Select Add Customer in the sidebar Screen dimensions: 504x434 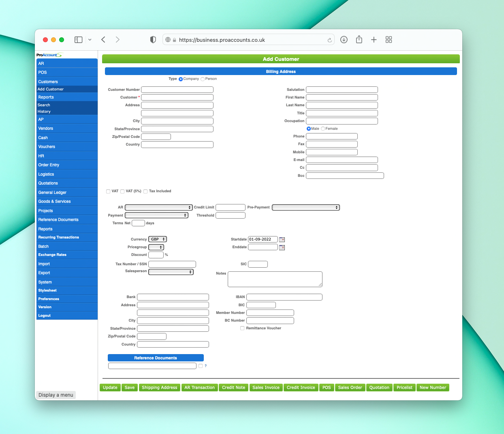[x=67, y=89]
